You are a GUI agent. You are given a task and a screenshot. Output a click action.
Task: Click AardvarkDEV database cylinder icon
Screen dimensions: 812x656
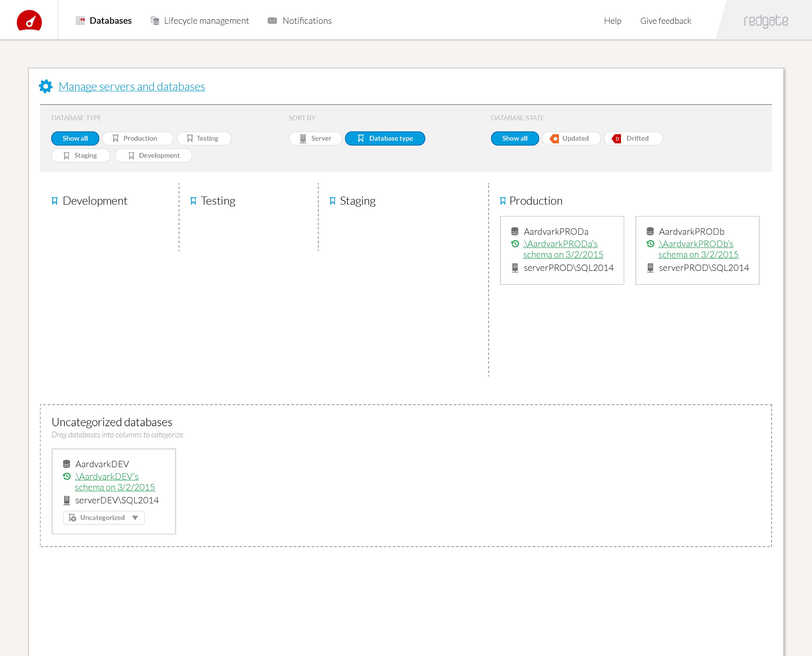click(x=67, y=464)
